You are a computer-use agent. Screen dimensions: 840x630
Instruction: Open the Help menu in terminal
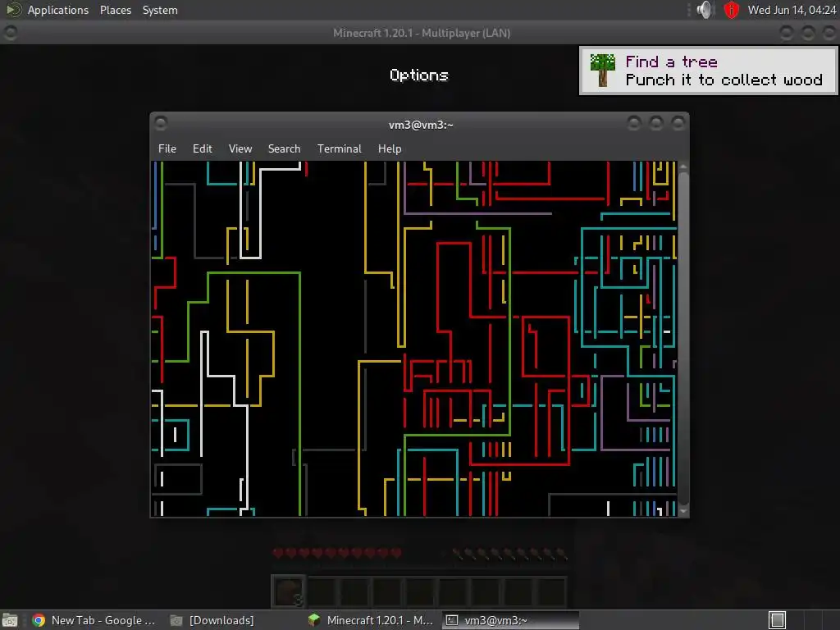click(390, 149)
